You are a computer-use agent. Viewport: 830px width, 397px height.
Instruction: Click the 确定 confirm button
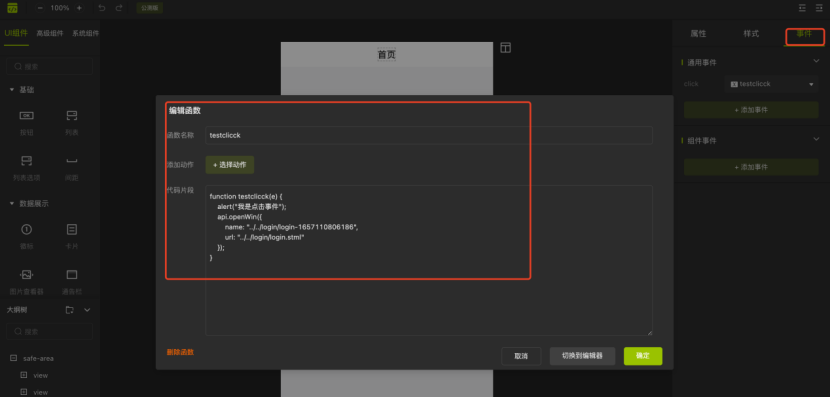click(643, 356)
